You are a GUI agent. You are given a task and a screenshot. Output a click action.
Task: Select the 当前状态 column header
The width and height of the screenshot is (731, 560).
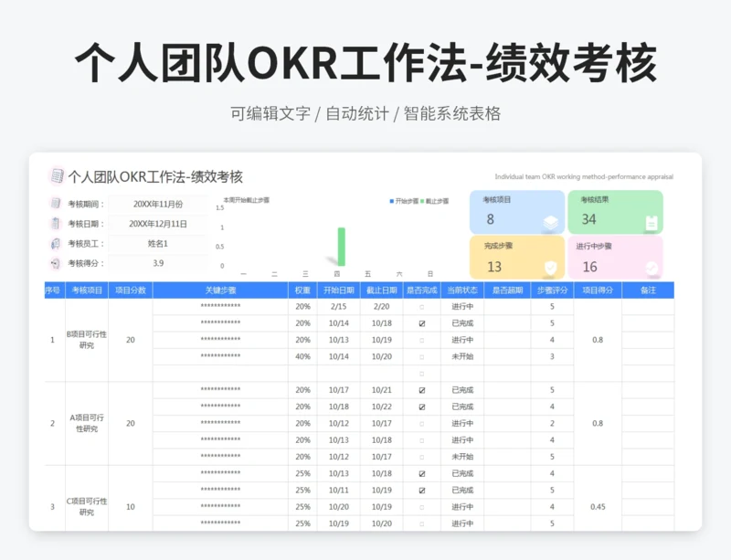pyautogui.click(x=462, y=290)
